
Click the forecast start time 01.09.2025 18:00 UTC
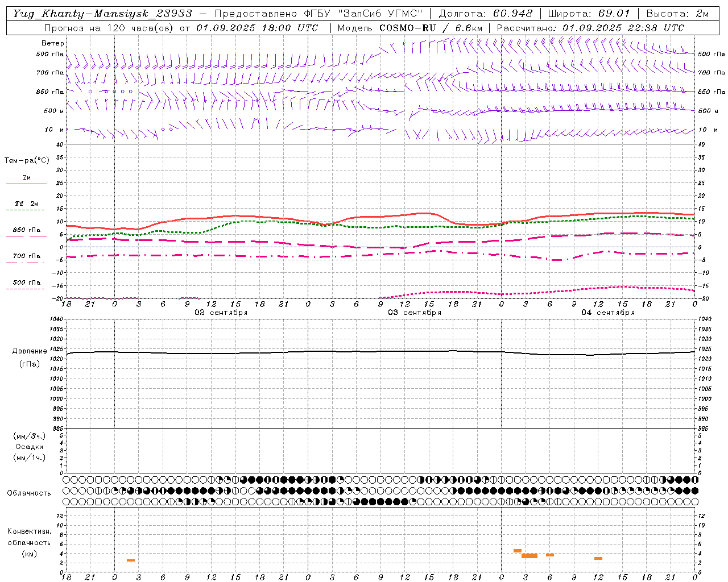point(257,28)
